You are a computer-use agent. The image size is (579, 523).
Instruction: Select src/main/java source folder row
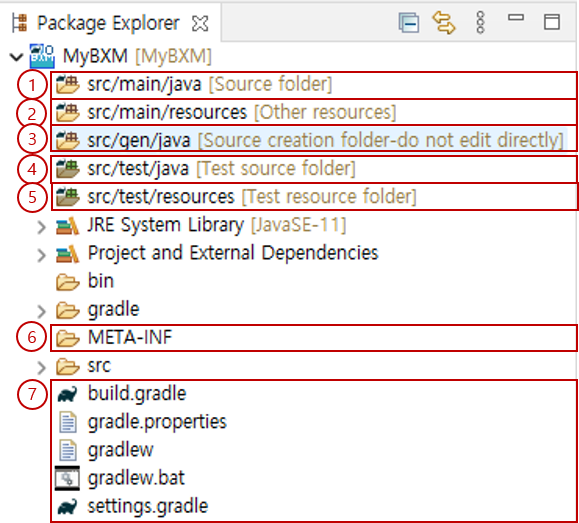[313, 85]
